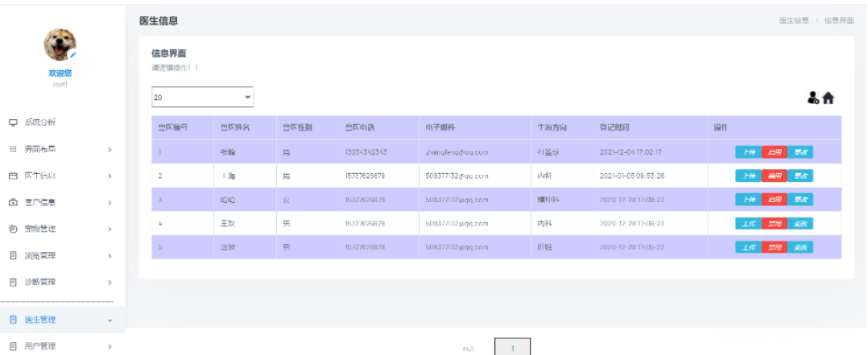The image size is (868, 355).
Task: Click the 登记时间 column header
Action: coord(614,128)
